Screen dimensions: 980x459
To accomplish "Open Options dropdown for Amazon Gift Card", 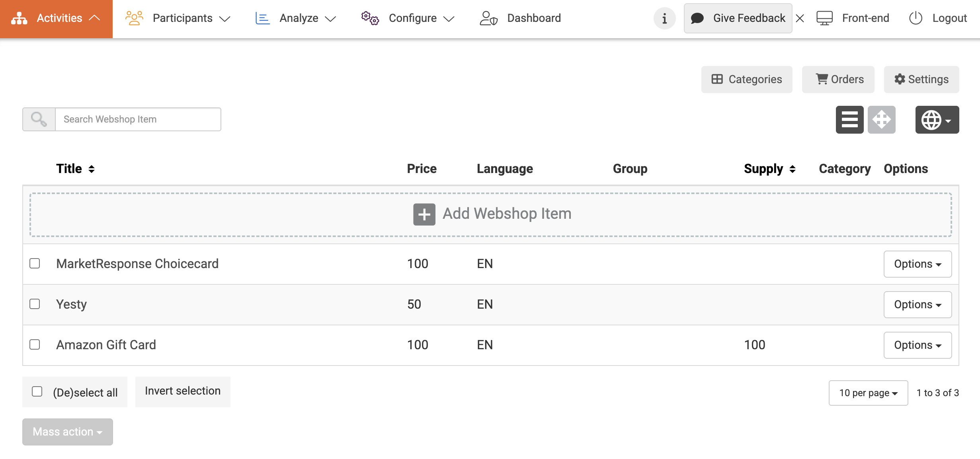I will pos(917,345).
